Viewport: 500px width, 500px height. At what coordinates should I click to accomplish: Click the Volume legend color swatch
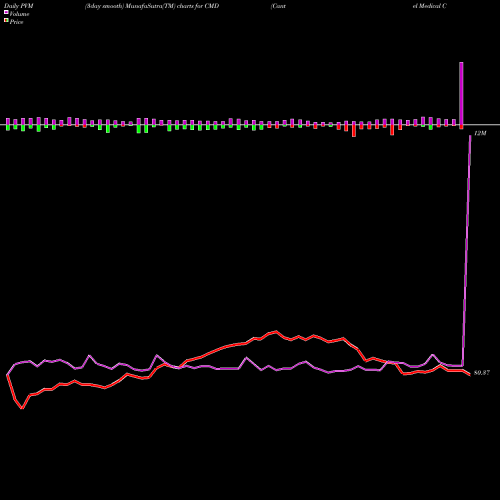6,13
